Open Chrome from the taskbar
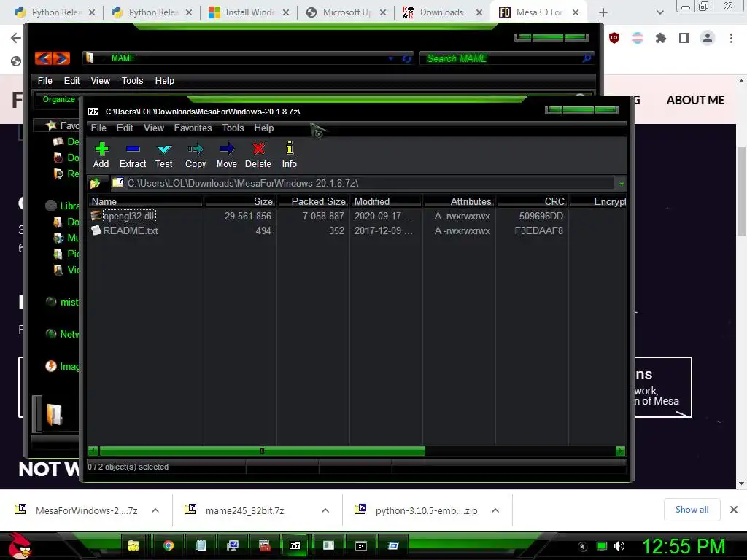The width and height of the screenshot is (747, 560). (169, 545)
